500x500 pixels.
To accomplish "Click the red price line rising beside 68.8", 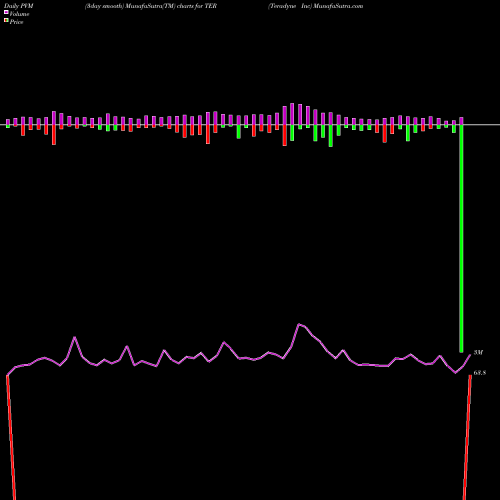I will (x=467, y=437).
